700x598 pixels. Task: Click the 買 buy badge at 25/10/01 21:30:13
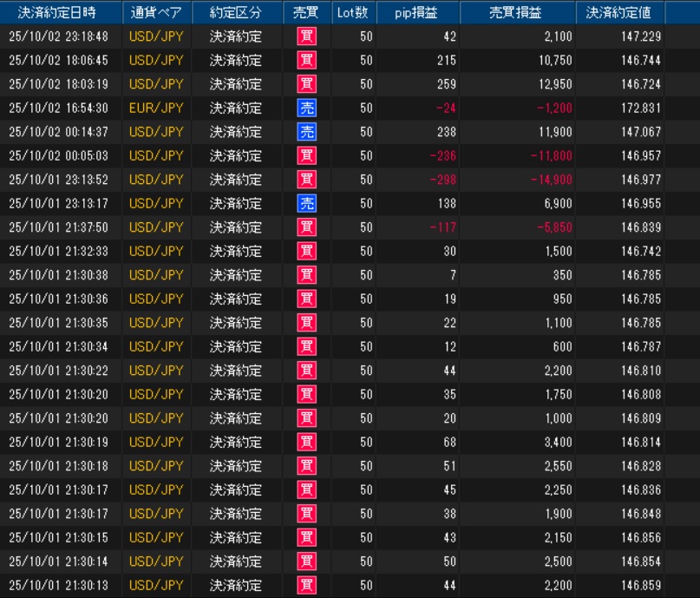coord(307,585)
